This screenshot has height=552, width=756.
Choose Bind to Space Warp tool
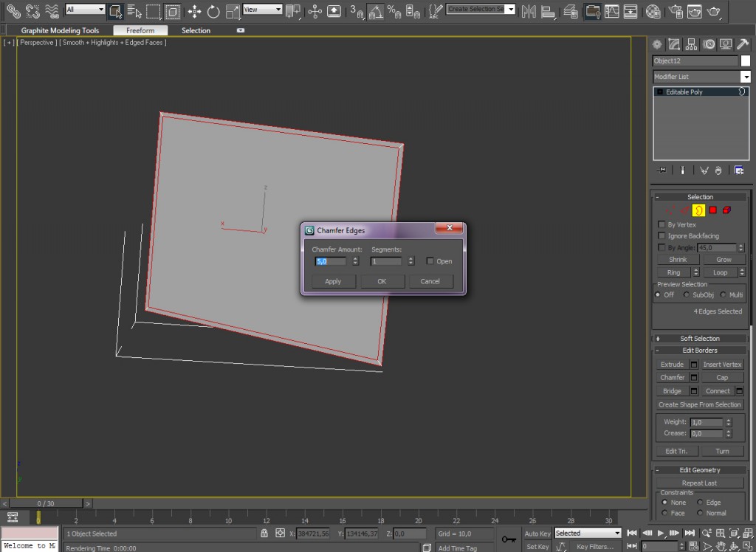52,10
